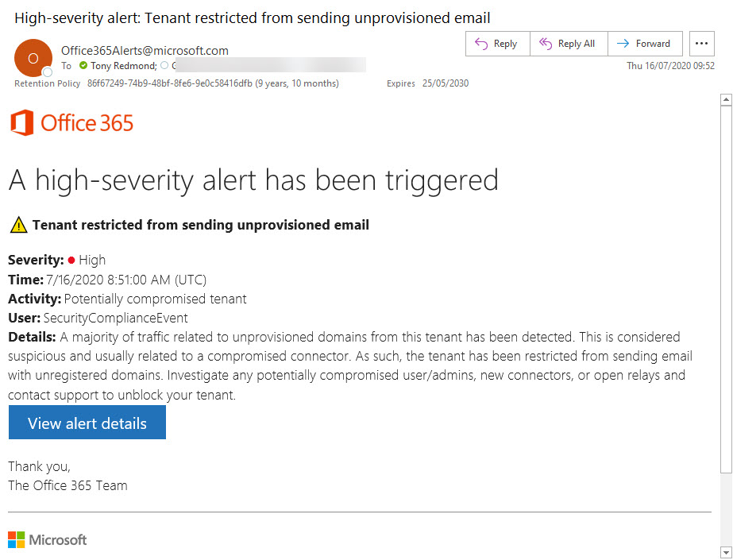
Task: Click Reply All button
Action: [x=567, y=44]
